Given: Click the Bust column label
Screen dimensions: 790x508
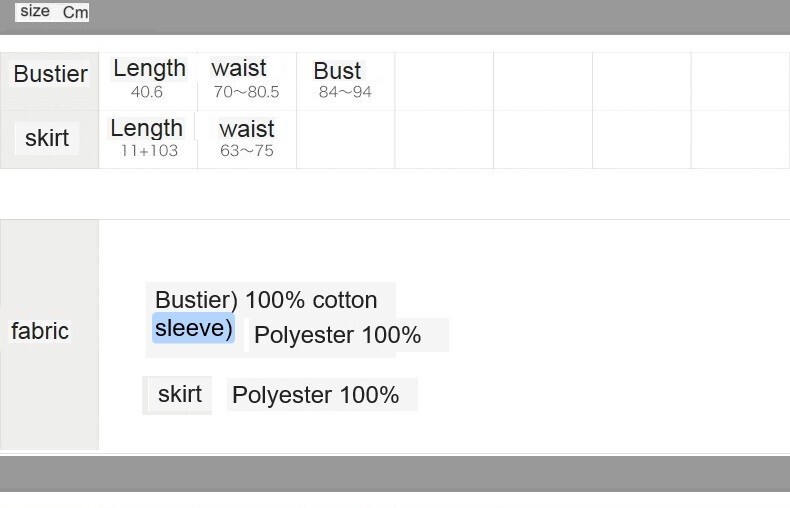Looking at the screenshot, I should (338, 71).
